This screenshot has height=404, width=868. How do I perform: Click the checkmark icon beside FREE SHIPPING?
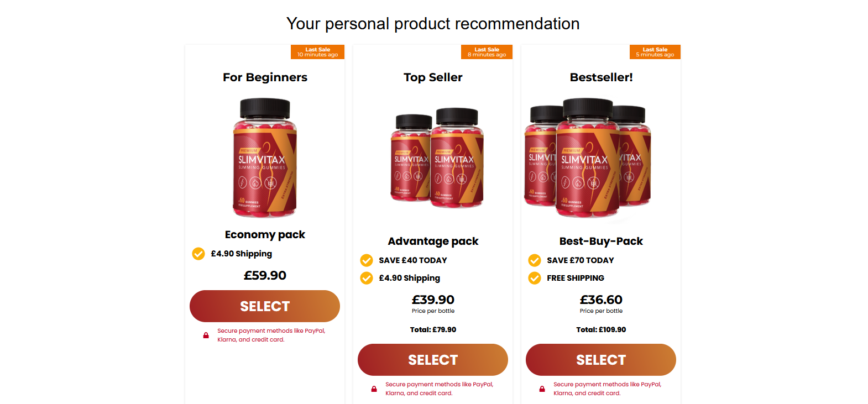point(535,278)
